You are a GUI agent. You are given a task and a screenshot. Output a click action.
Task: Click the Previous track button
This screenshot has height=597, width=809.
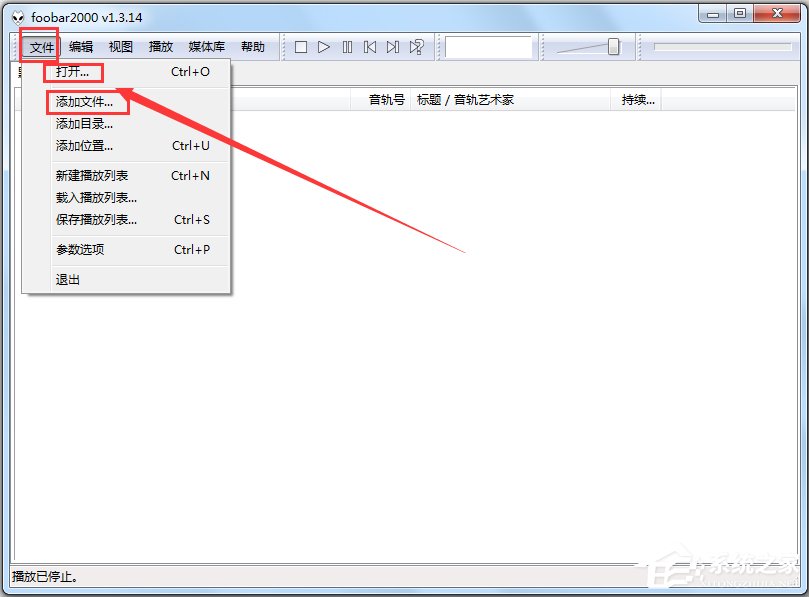pyautogui.click(x=370, y=47)
